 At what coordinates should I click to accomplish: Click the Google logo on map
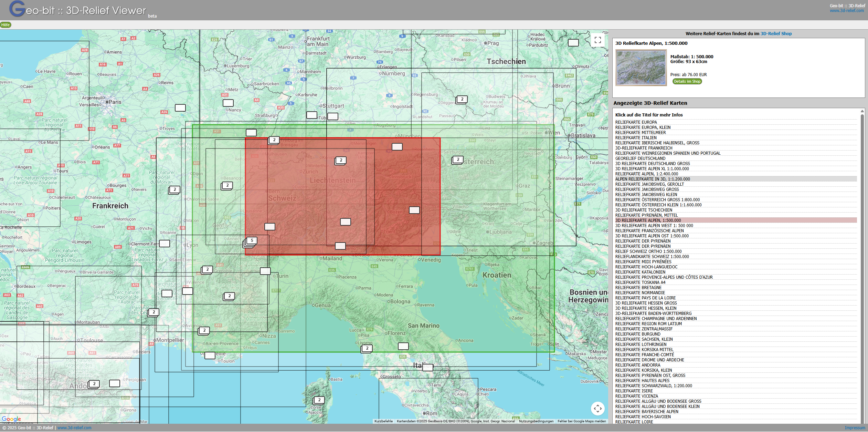11,419
